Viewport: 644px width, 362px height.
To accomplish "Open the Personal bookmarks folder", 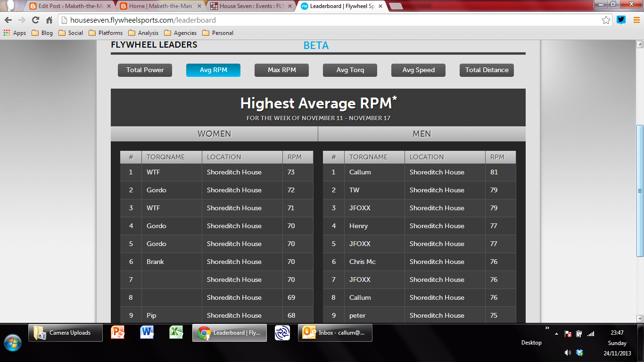I will pos(218,33).
